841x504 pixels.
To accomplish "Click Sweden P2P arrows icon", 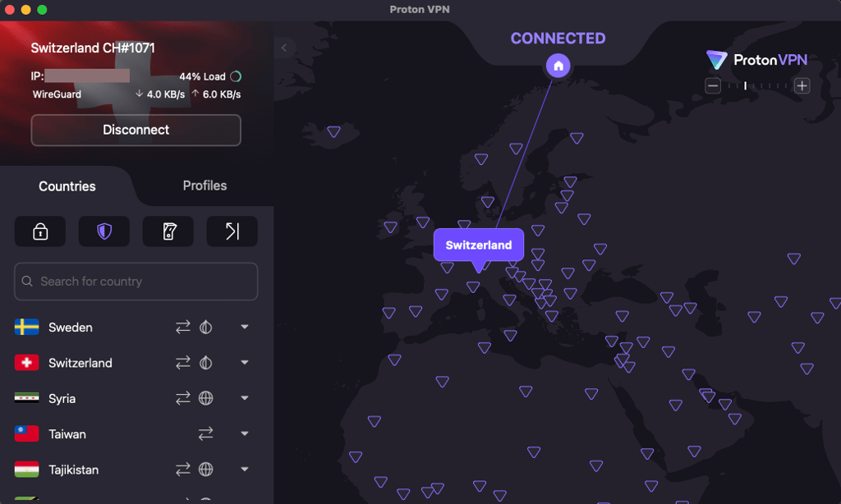I will pyautogui.click(x=183, y=327).
